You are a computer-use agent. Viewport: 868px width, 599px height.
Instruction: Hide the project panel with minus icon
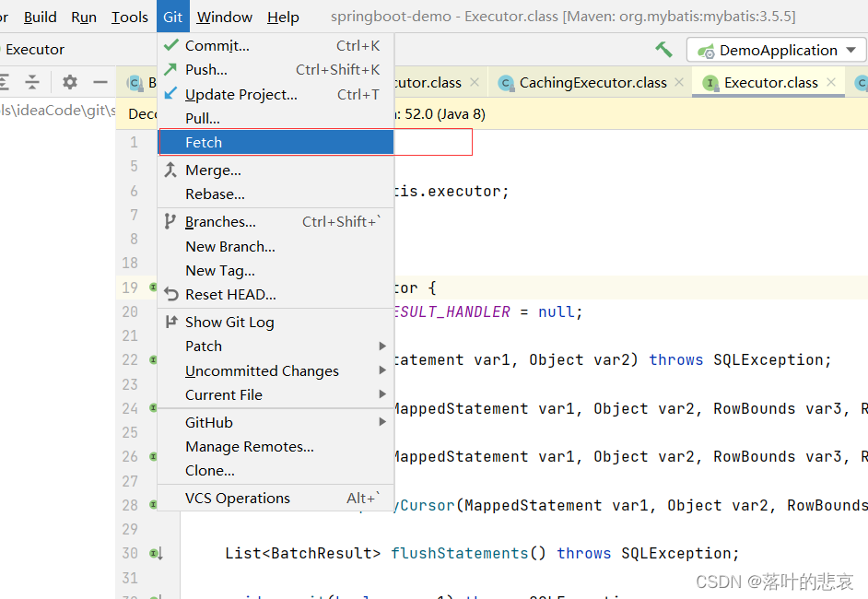click(100, 82)
